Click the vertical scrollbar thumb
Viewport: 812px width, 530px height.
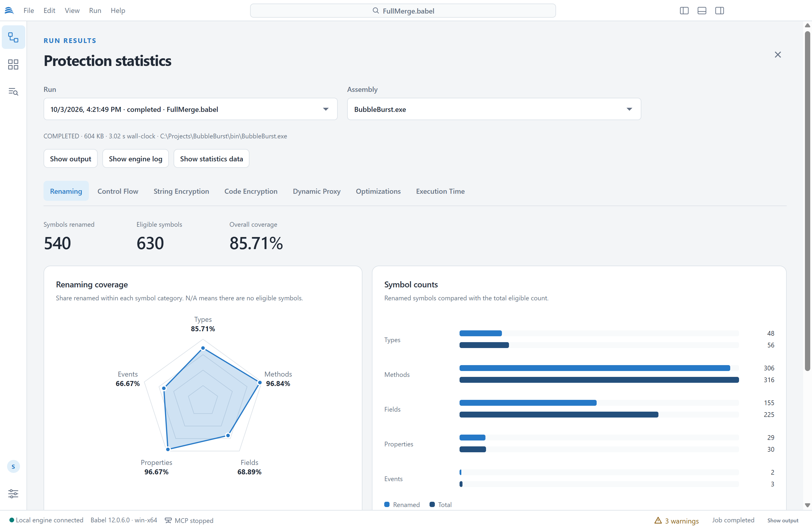[x=807, y=201]
